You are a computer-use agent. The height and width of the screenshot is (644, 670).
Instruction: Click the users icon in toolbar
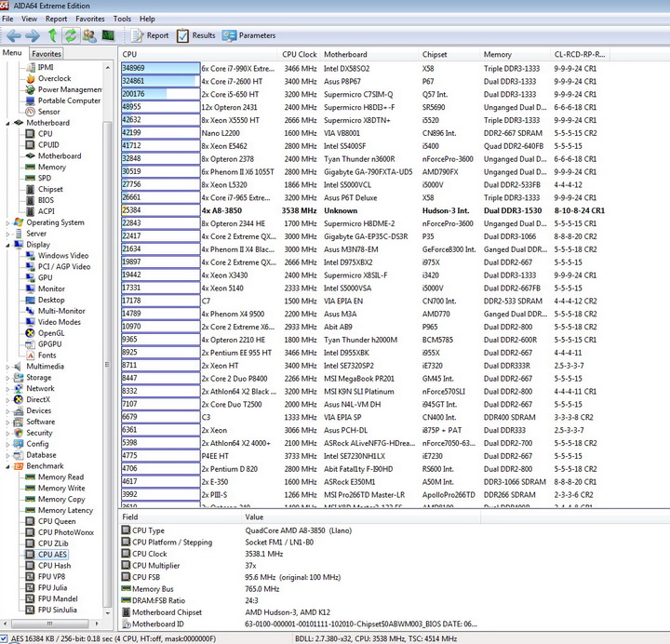click(x=89, y=35)
